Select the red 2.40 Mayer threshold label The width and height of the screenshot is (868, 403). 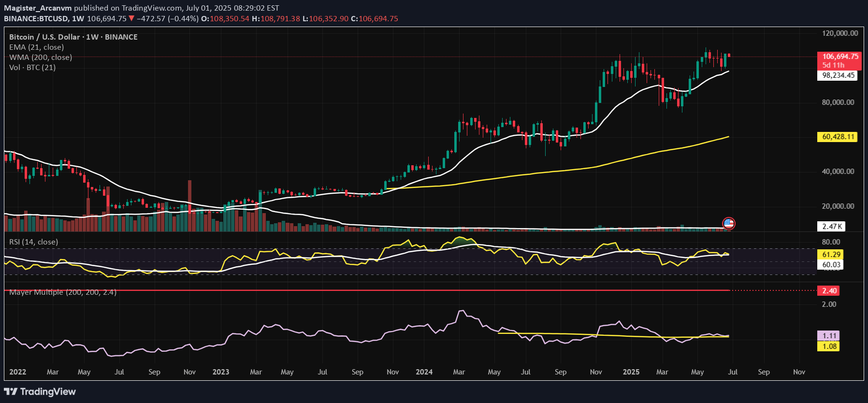tap(829, 291)
